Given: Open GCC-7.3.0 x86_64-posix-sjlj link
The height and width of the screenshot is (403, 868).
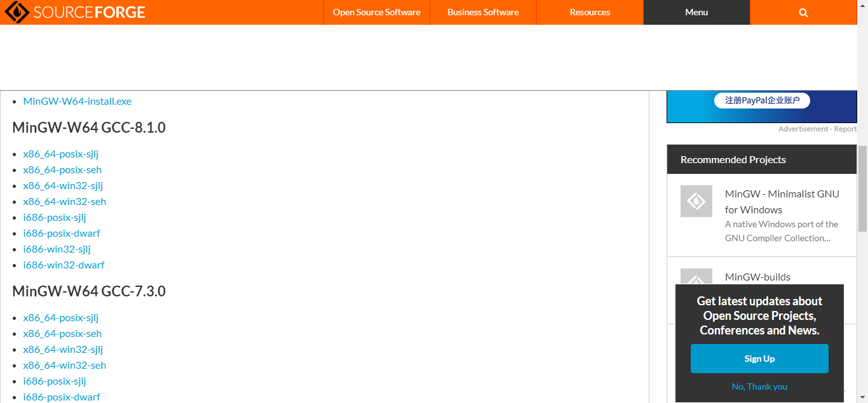Looking at the screenshot, I should pos(61,317).
